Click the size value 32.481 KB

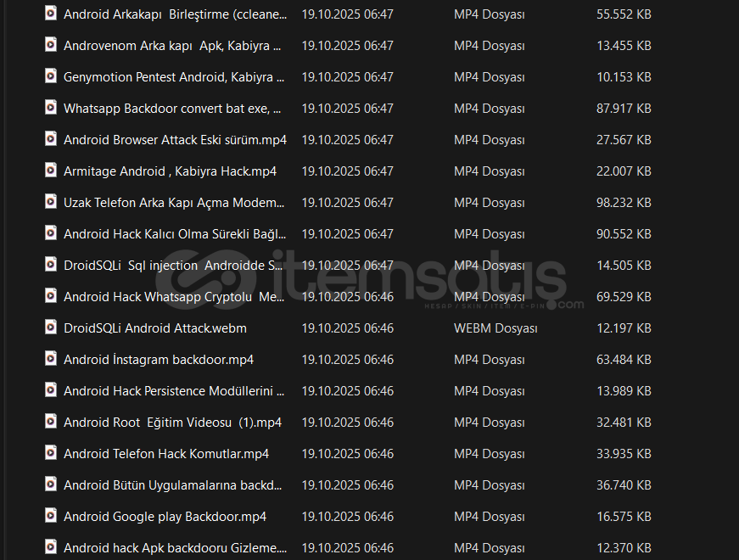[624, 423]
